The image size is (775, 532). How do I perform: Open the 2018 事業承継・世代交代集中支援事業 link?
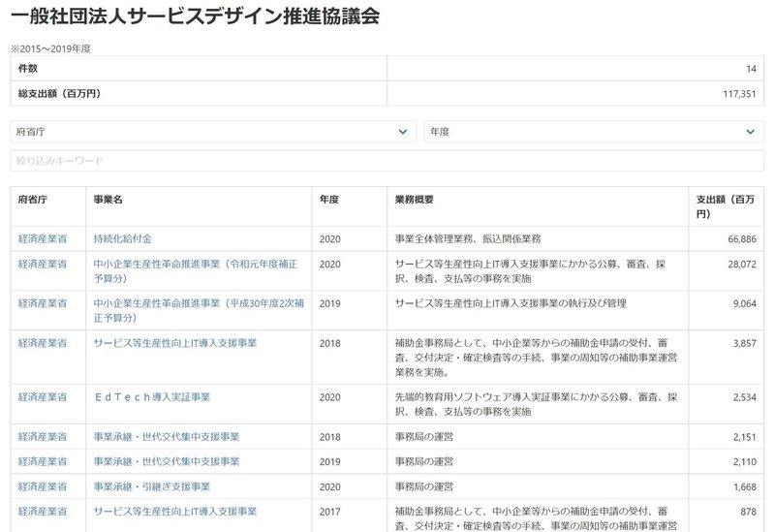click(167, 437)
